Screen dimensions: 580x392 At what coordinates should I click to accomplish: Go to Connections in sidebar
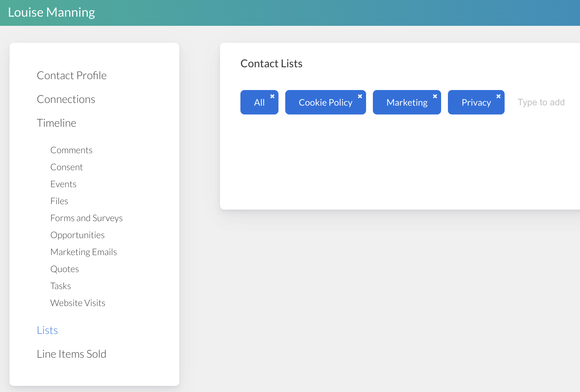66,99
